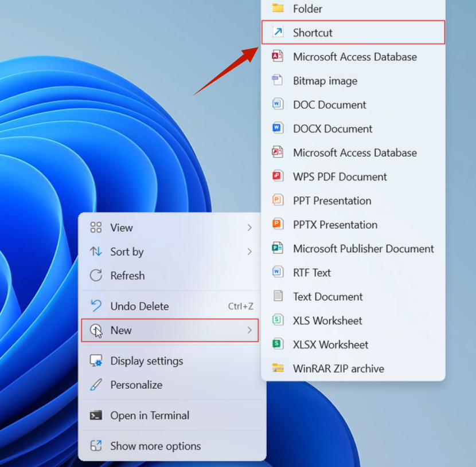476x467 pixels.
Task: Choose WinRAR ZIP archive
Action: click(353, 368)
